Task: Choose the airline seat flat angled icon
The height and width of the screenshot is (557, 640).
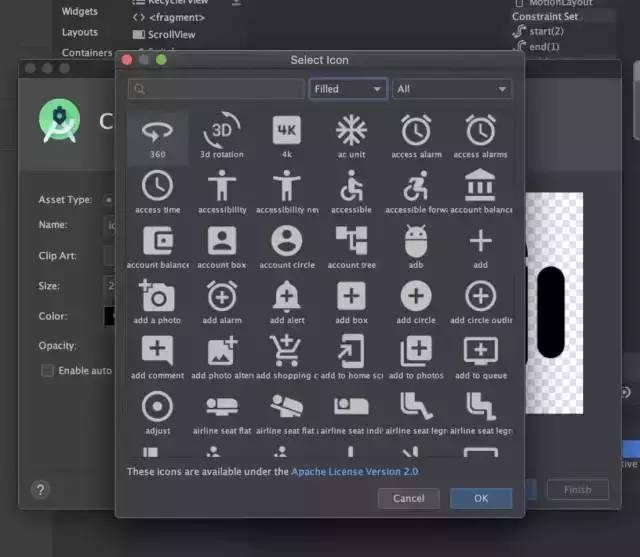Action: pyautogui.click(x=287, y=413)
